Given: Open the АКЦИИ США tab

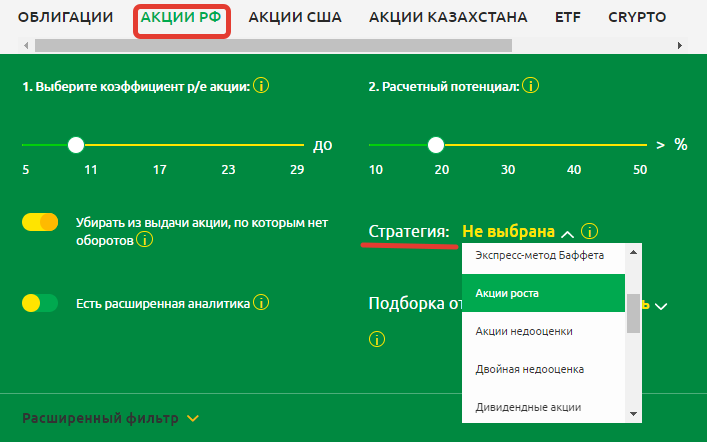Looking at the screenshot, I should (294, 17).
